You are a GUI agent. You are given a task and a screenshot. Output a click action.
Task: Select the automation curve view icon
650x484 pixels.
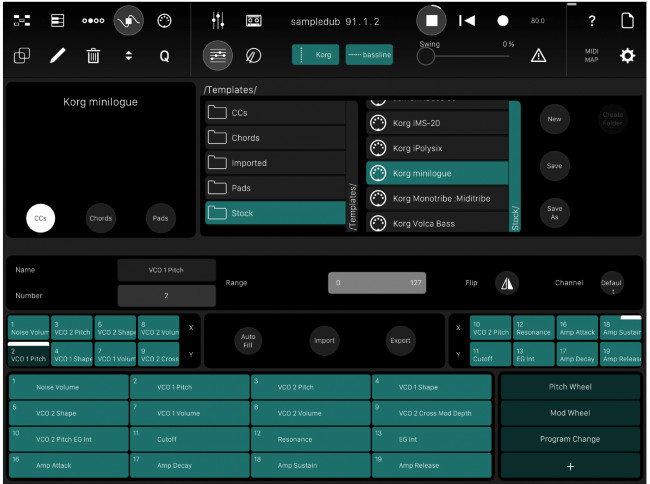tap(129, 20)
